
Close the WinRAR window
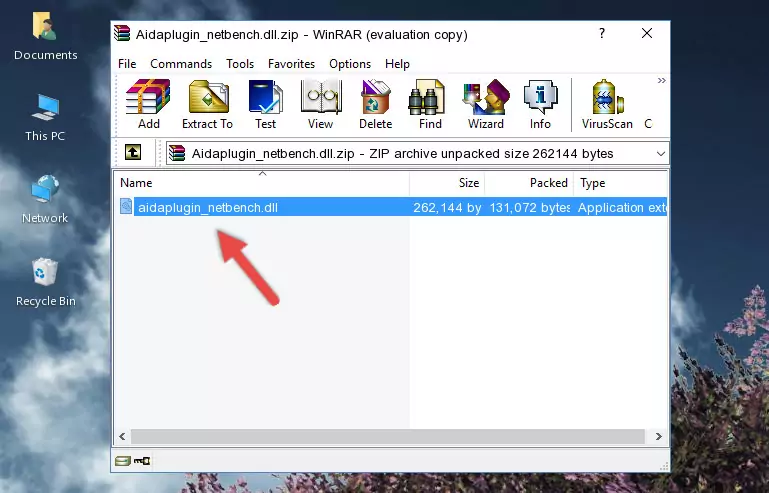pos(647,33)
